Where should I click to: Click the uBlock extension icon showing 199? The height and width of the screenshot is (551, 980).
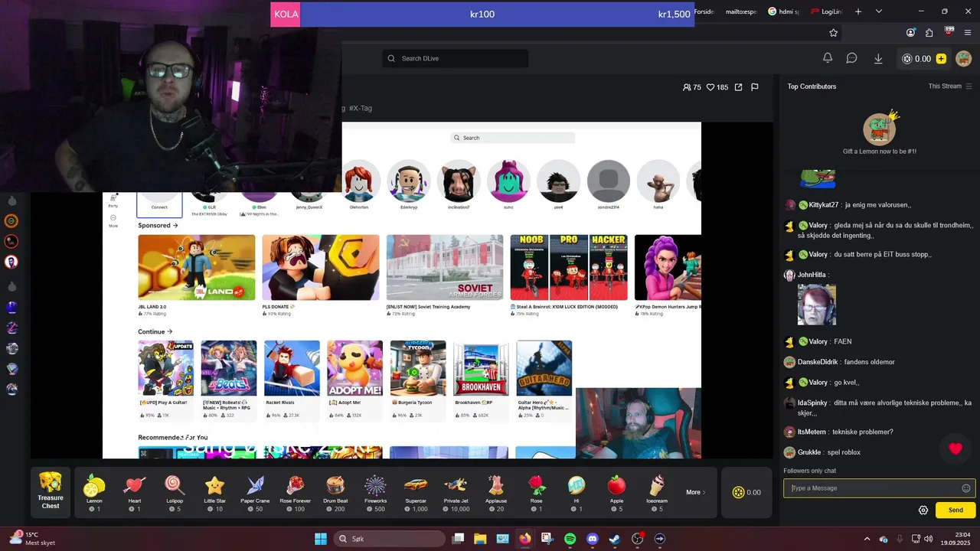949,32
